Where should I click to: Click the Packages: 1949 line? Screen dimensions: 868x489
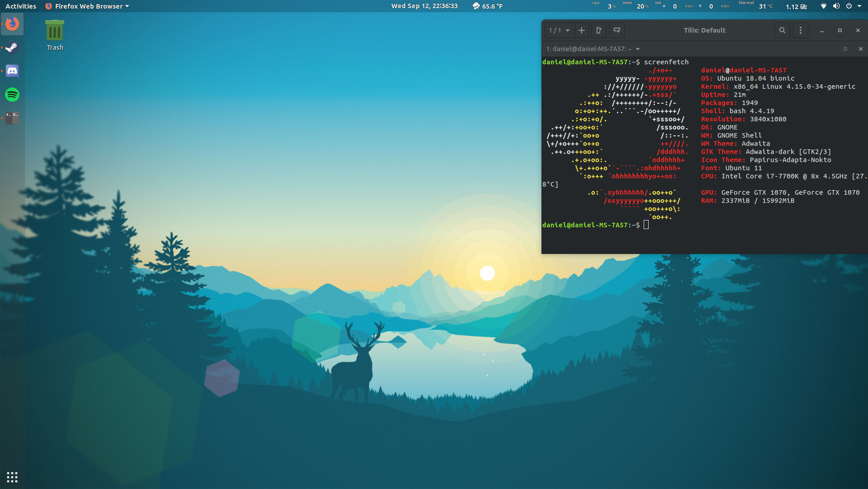click(x=729, y=103)
